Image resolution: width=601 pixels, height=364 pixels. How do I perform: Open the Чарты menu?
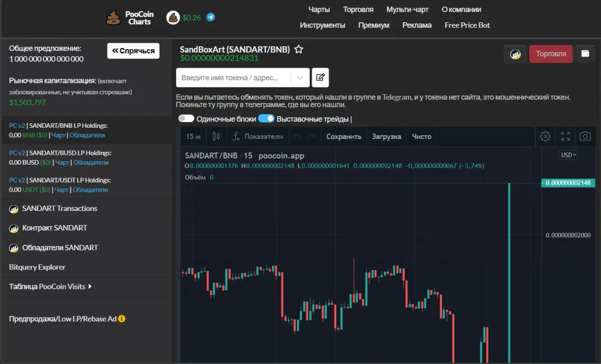click(x=319, y=9)
